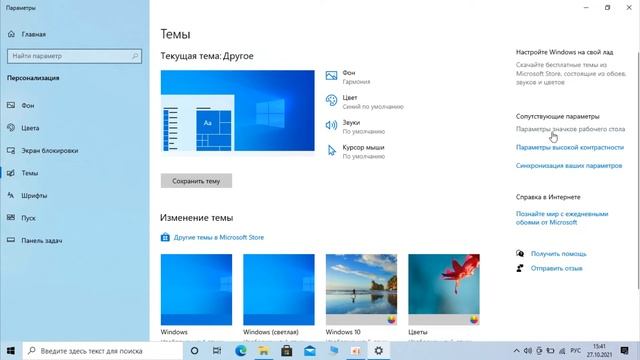
Task: Open Cortana circle icon on taskbar
Action: (x=194, y=351)
